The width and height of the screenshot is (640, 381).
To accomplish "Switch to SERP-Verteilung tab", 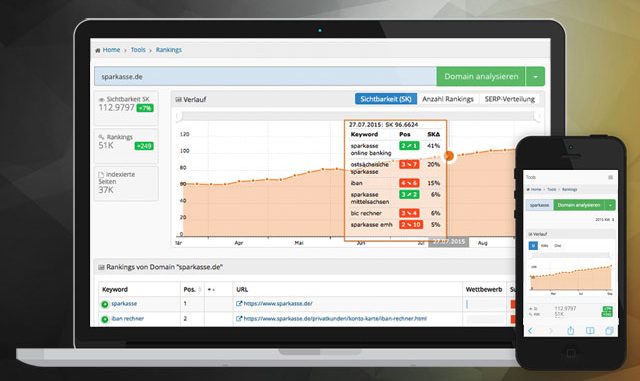I will 509,99.
